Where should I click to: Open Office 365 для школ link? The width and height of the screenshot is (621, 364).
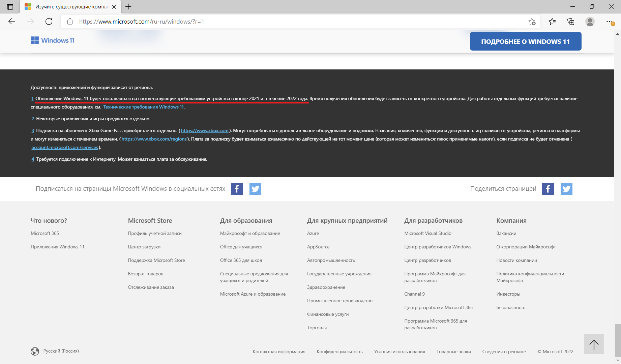click(241, 260)
